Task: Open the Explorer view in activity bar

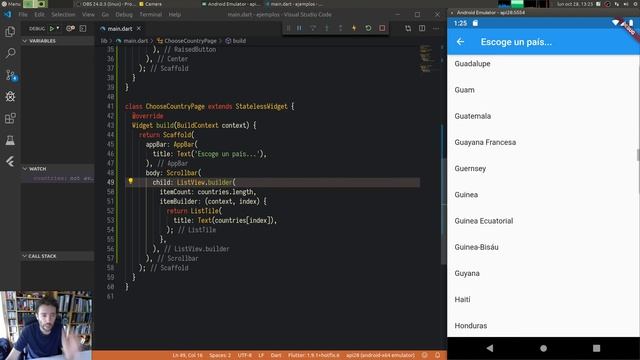Action: click(10, 31)
